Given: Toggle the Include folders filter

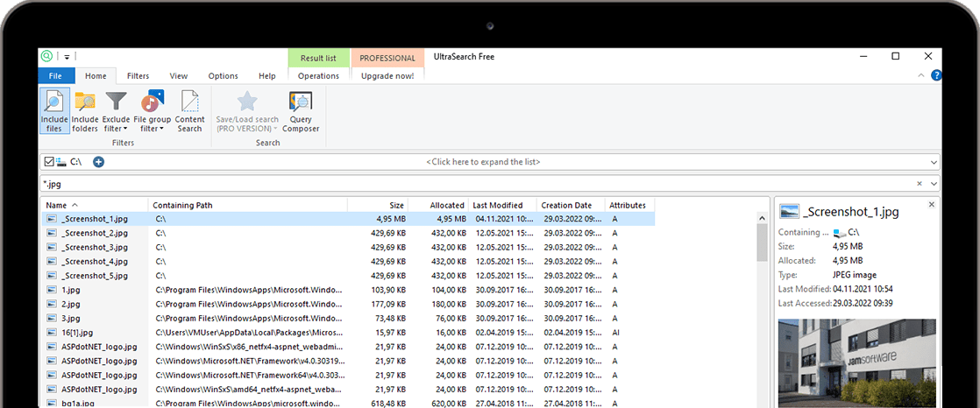Looking at the screenshot, I should [x=85, y=111].
